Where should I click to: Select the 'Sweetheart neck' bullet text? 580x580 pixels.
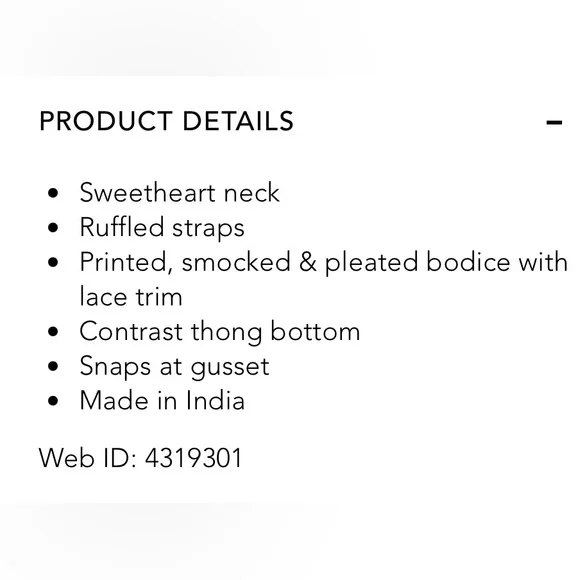click(179, 193)
